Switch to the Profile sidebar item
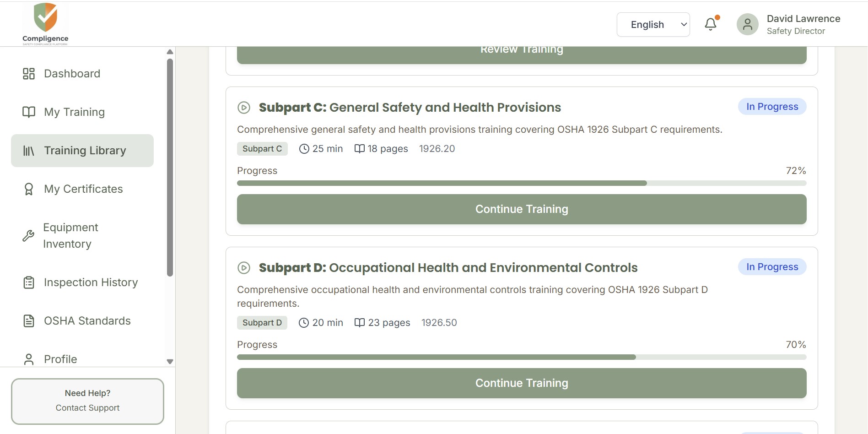868x434 pixels. (x=60, y=359)
